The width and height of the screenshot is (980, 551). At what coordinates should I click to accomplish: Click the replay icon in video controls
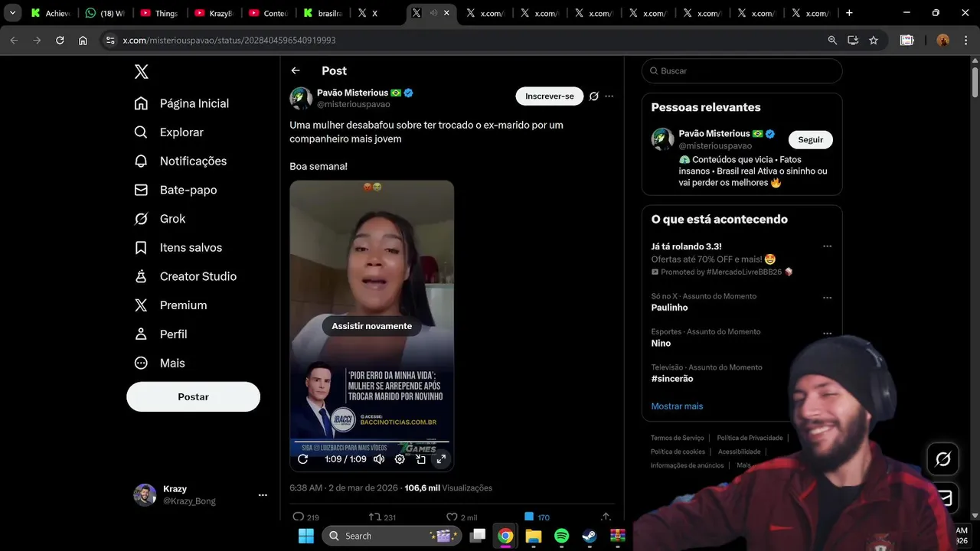click(x=303, y=459)
